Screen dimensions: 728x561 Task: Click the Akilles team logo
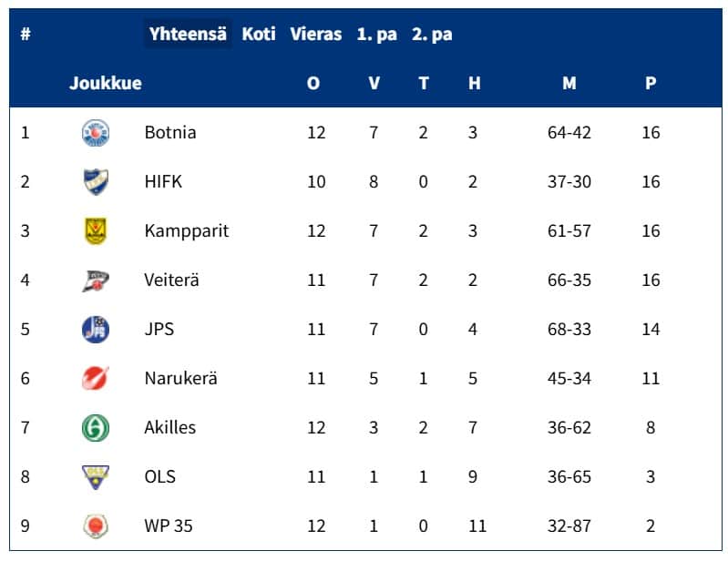click(x=95, y=427)
